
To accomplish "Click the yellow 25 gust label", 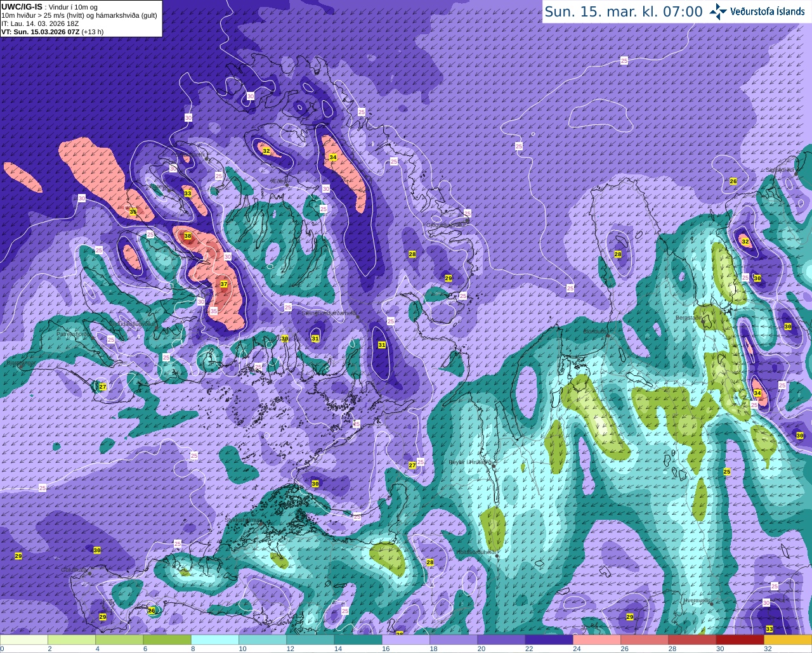I will 727,472.
